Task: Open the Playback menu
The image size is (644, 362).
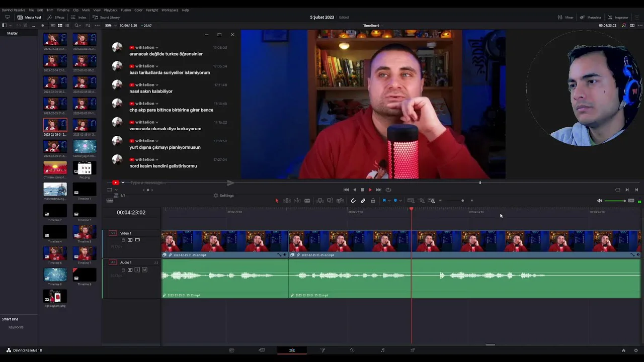Action: click(110, 10)
